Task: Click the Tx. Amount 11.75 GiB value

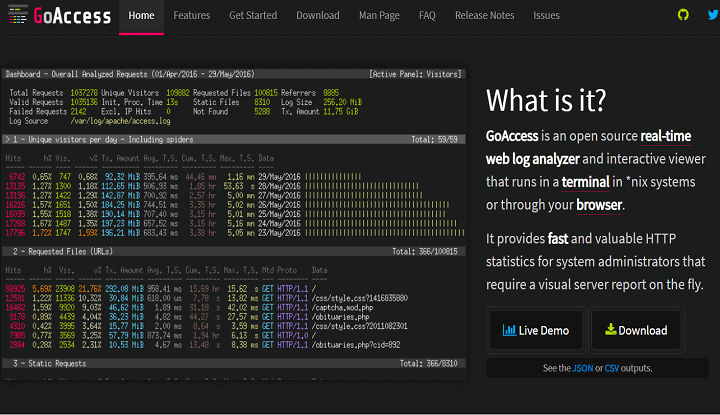Action: point(341,112)
